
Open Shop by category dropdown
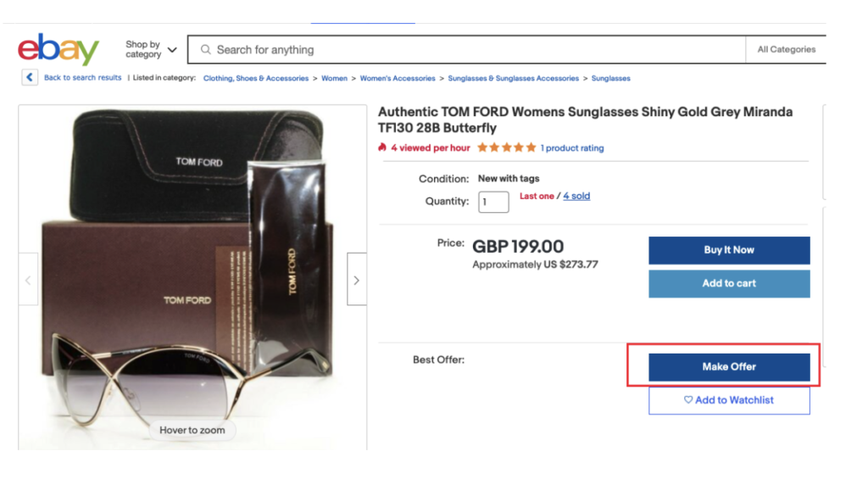click(151, 49)
